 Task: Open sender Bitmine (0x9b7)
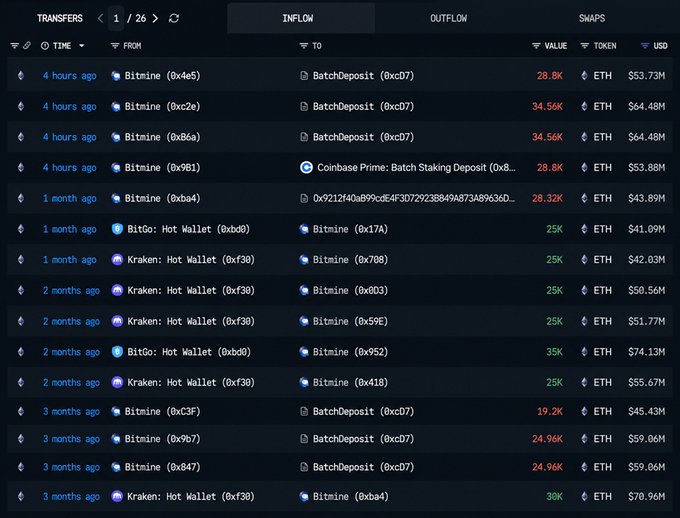162,439
